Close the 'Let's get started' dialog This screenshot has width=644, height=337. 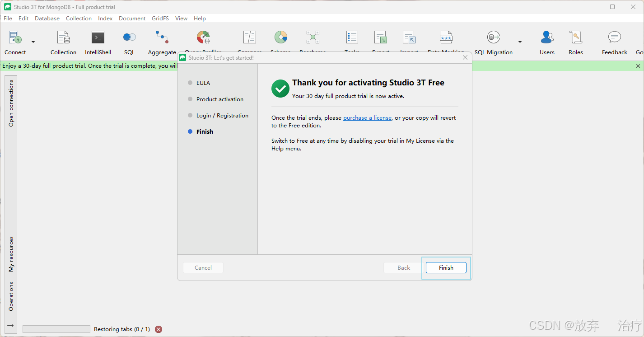[x=465, y=58]
